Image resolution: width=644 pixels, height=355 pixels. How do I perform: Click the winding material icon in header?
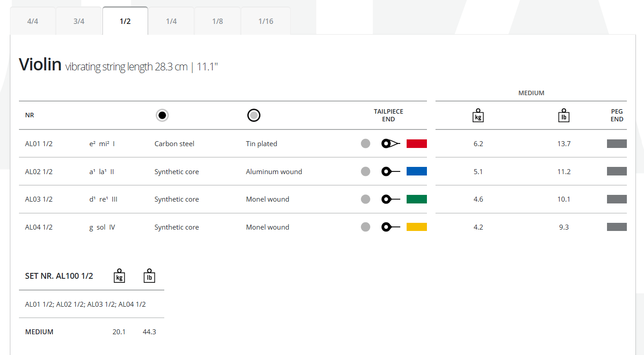(254, 115)
